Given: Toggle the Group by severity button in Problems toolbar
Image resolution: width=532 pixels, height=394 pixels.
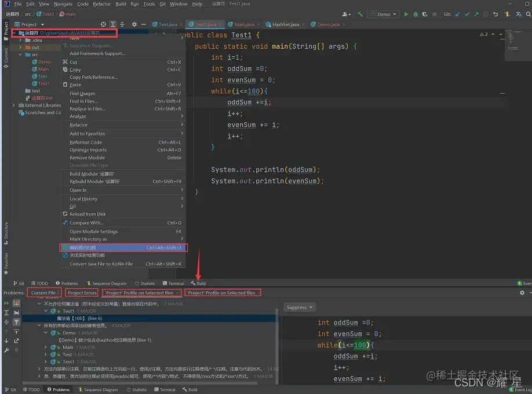Looking at the screenshot, I should point(16,303).
